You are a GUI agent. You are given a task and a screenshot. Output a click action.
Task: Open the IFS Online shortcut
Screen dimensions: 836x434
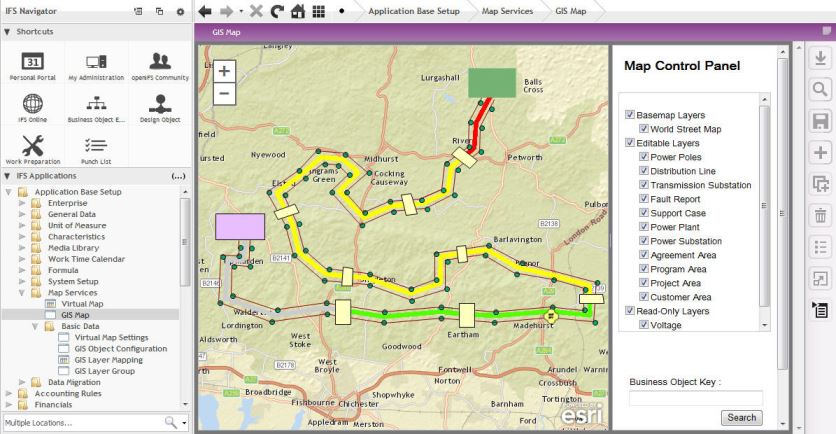pyautogui.click(x=33, y=108)
